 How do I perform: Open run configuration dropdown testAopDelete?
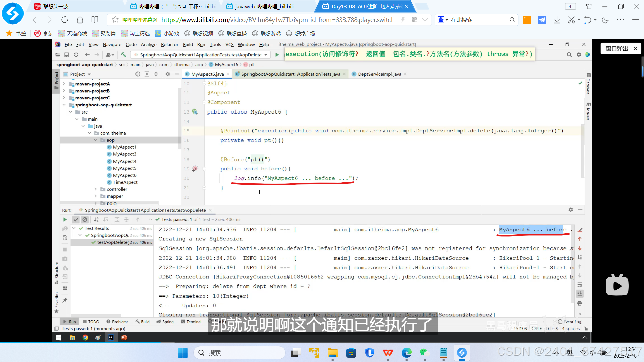click(200, 55)
